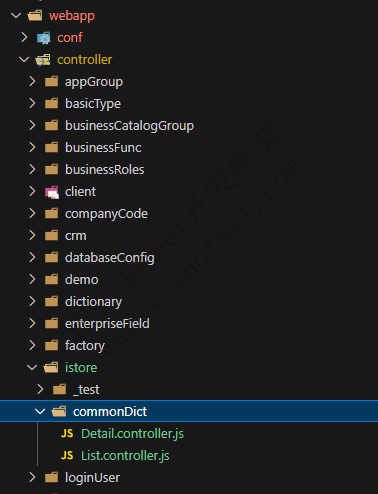378x494 pixels.
Task: Select the commonDict folder label
Action: 110,412
